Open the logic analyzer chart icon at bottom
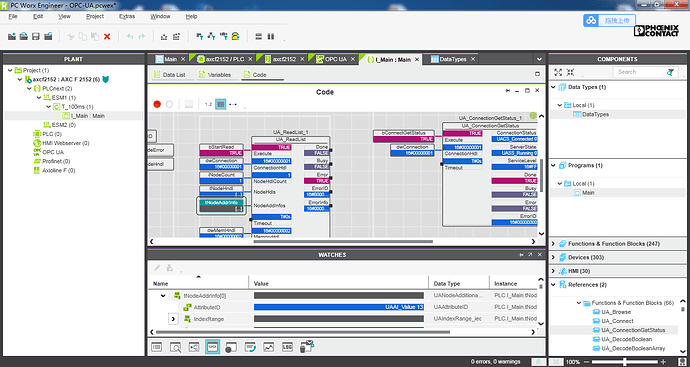690x367 pixels. (x=268, y=347)
